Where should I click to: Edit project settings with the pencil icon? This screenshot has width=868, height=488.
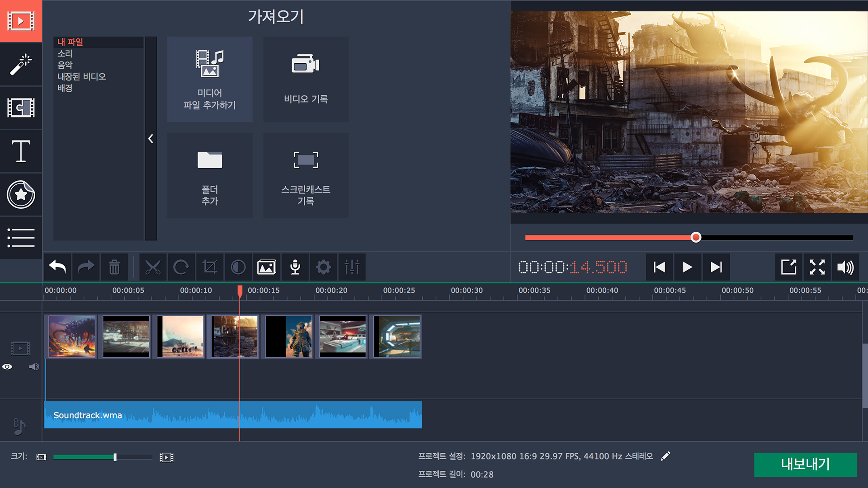(x=665, y=456)
